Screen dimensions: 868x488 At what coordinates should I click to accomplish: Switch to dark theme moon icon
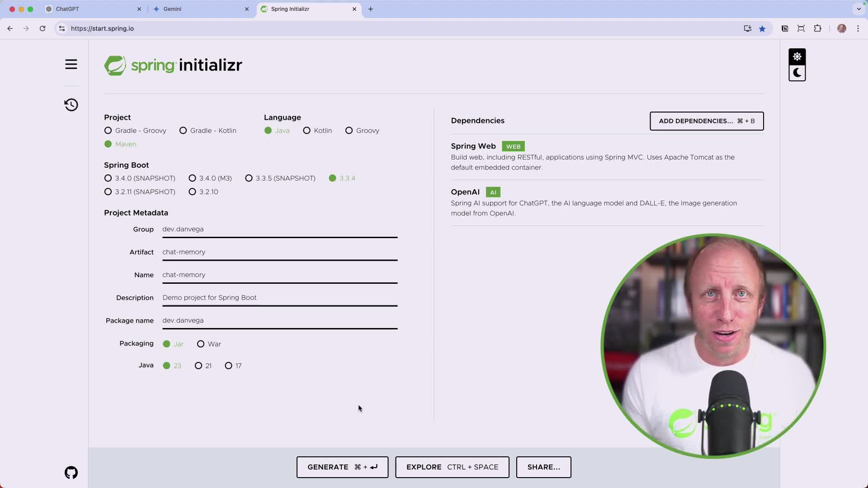(x=797, y=73)
